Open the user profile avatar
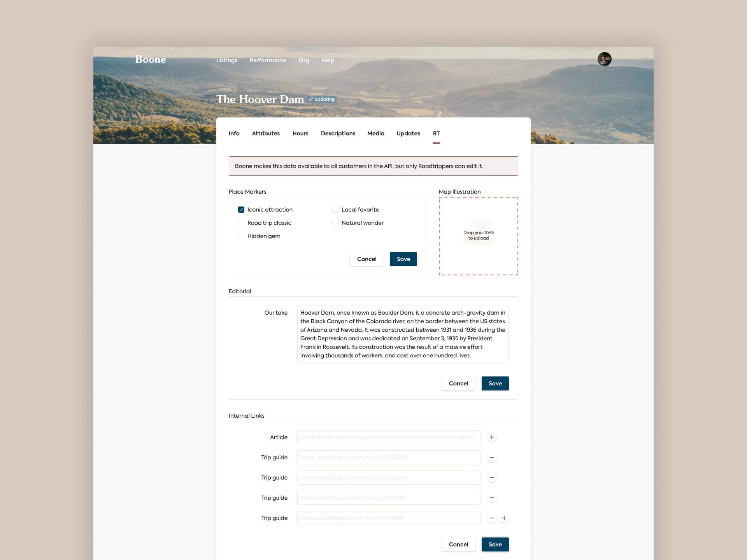The width and height of the screenshot is (747, 560). coord(604,59)
